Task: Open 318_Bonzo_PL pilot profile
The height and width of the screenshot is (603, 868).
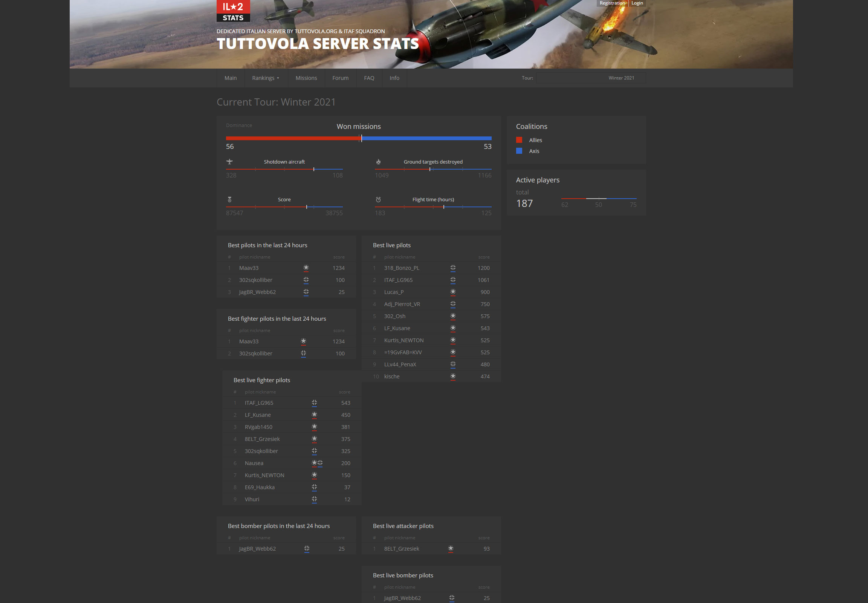Action: (x=402, y=268)
